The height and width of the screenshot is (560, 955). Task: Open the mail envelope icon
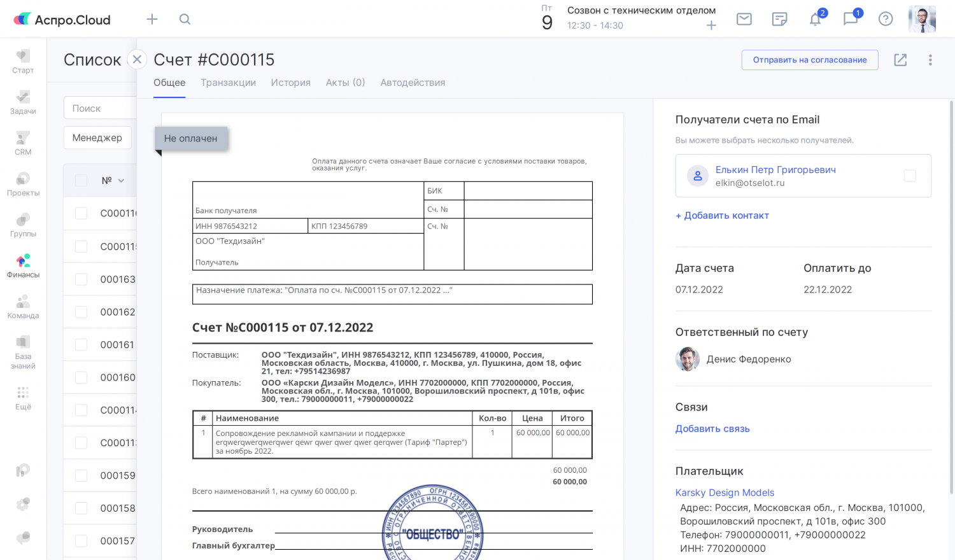(x=744, y=19)
